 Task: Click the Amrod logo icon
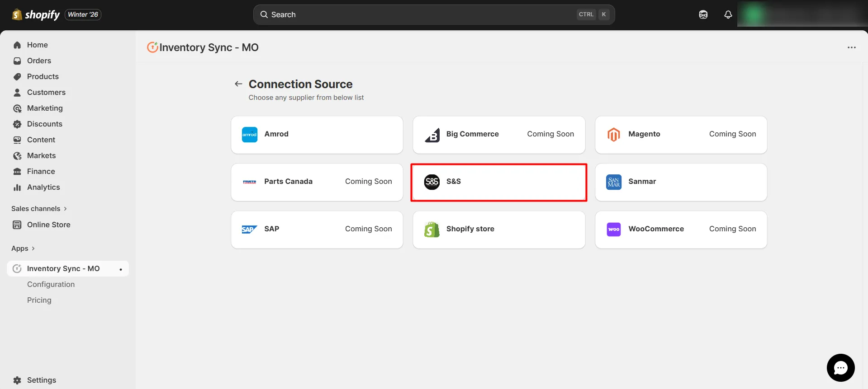250,134
